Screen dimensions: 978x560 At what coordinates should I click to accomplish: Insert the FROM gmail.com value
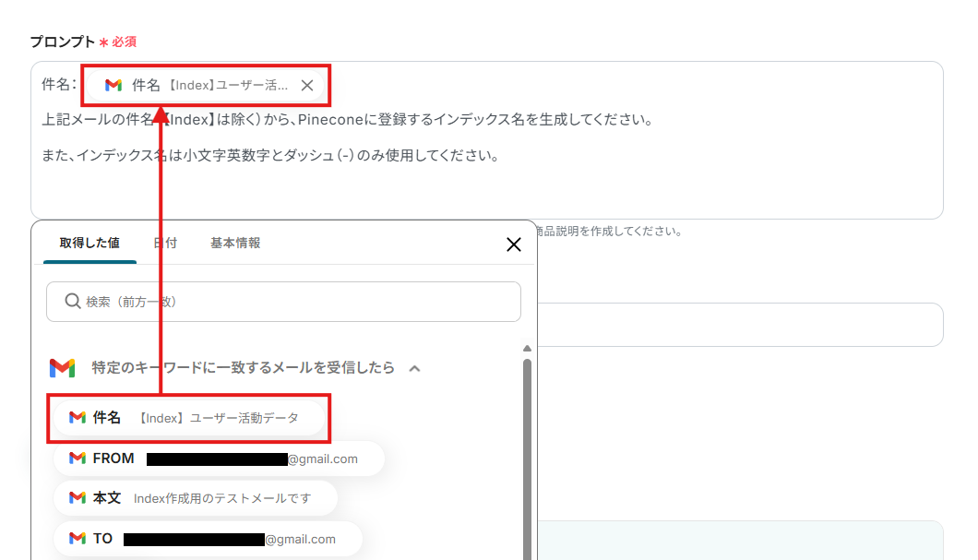[x=219, y=459]
